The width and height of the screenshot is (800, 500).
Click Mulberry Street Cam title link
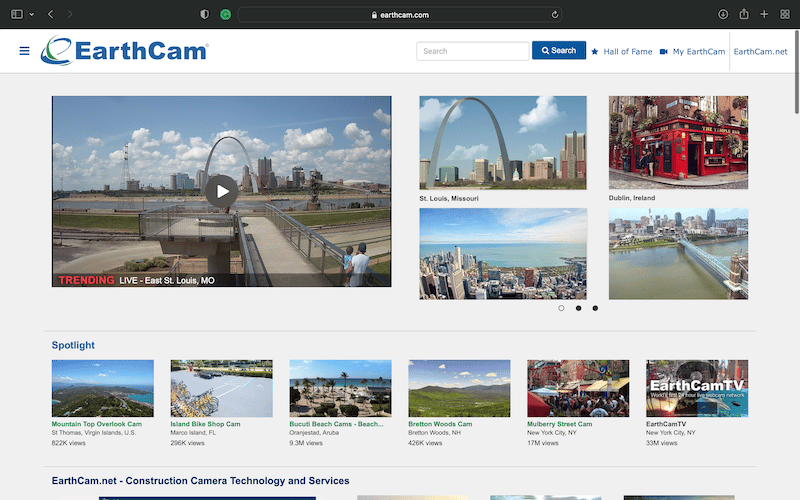coord(560,424)
